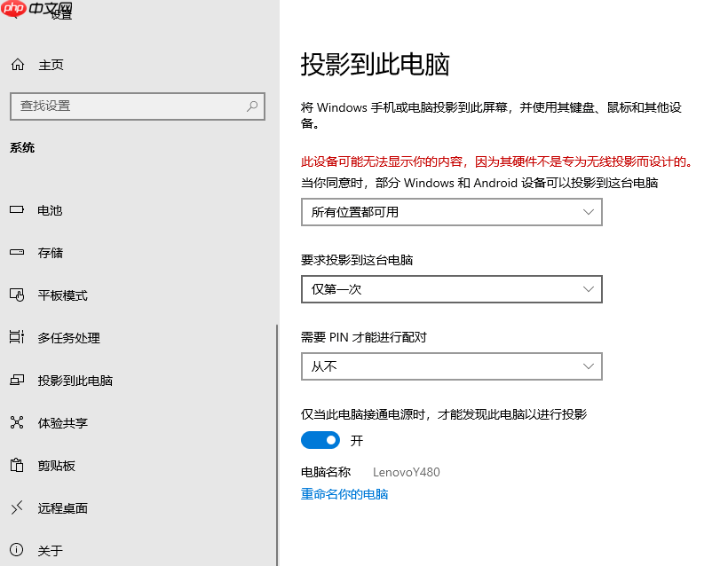Select the 系统 section heading
Screen dimensions: 728x566
click(22, 147)
